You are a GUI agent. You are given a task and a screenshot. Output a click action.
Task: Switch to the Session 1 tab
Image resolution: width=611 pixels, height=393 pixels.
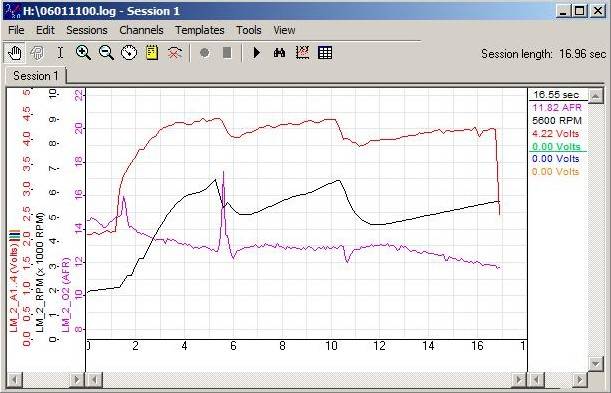35,76
